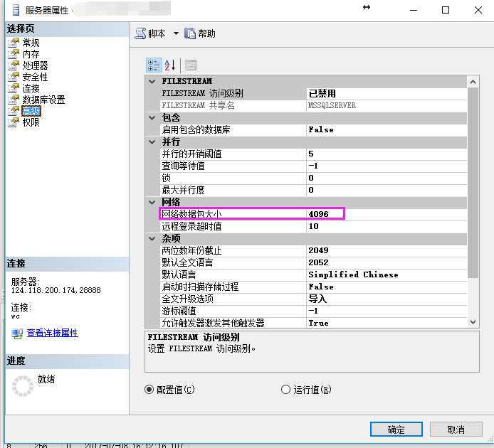
Task: Collapse the 网络 category
Action: pos(152,202)
